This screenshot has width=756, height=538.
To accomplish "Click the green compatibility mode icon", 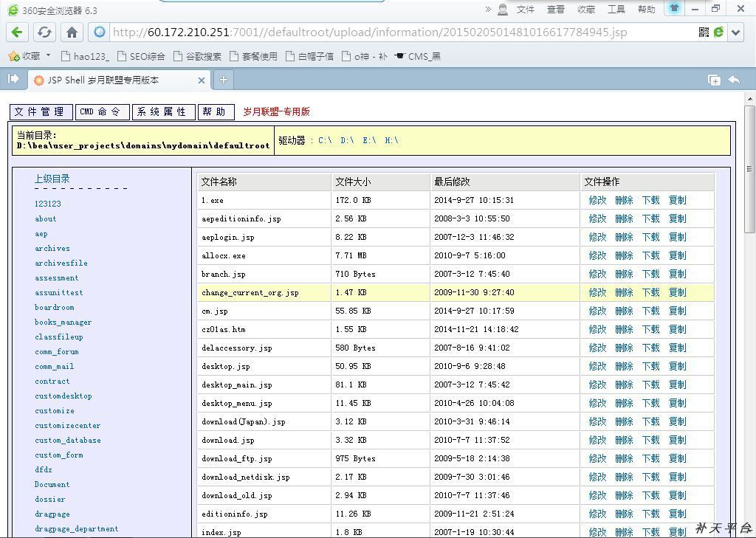I will pos(719,32).
